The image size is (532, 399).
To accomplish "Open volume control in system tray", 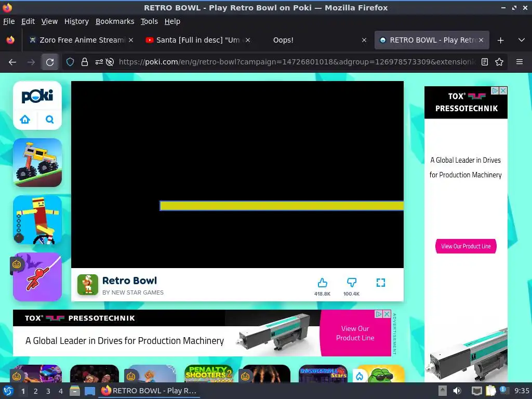I will [457, 391].
